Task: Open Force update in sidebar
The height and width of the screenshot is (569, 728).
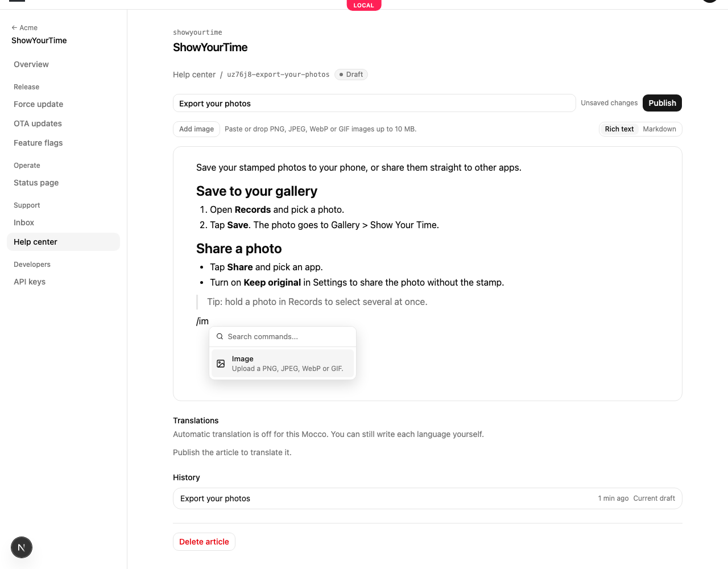Action: 38,104
